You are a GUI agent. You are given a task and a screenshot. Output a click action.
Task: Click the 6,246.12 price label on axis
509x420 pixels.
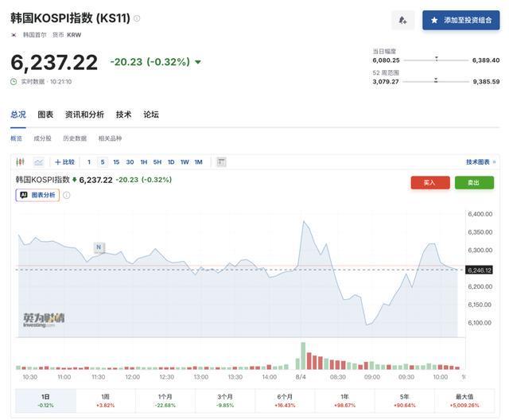tap(480, 270)
